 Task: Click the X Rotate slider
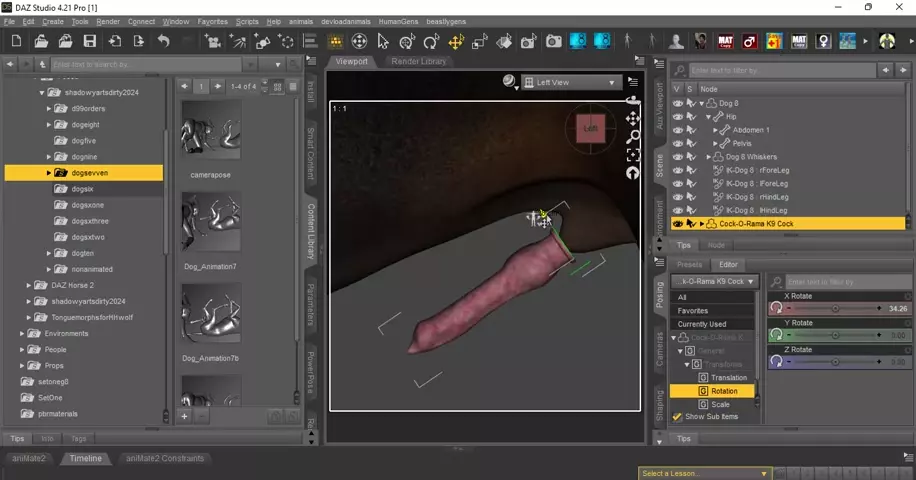click(x=835, y=309)
